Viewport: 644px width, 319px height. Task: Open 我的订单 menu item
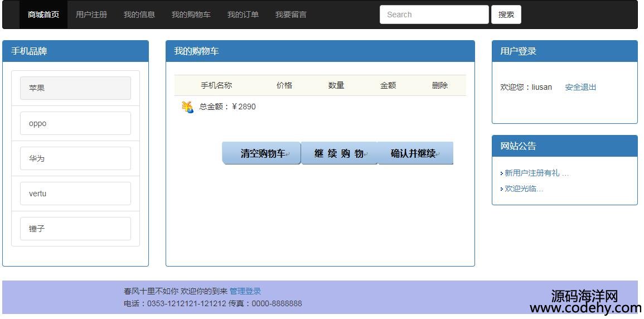coord(243,14)
